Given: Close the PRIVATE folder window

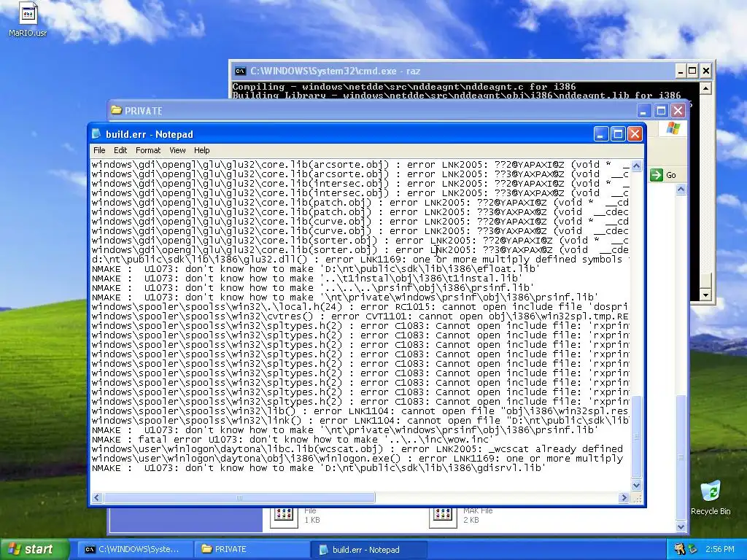Looking at the screenshot, I should (678, 111).
